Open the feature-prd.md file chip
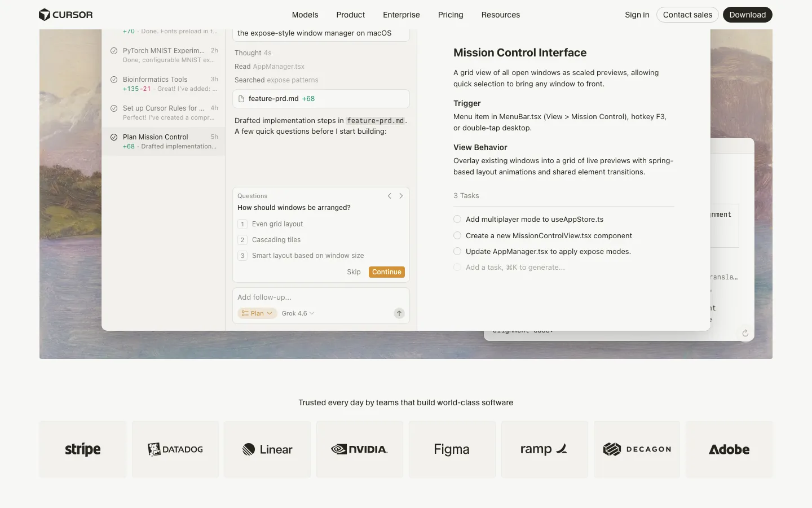The image size is (812, 508). (x=321, y=99)
